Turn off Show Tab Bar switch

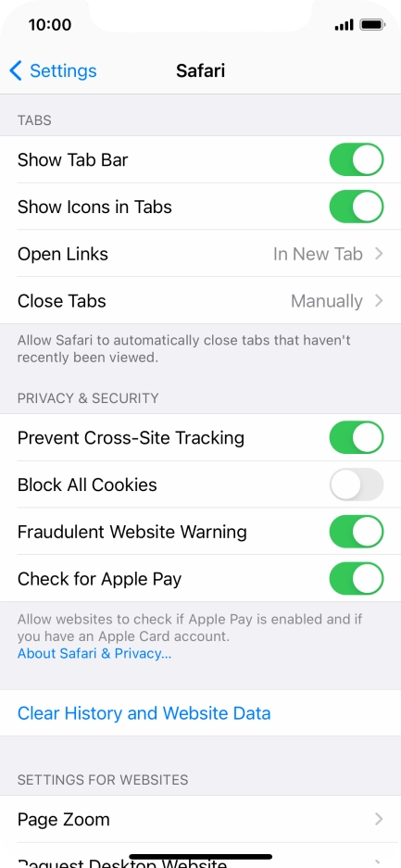coord(357,159)
